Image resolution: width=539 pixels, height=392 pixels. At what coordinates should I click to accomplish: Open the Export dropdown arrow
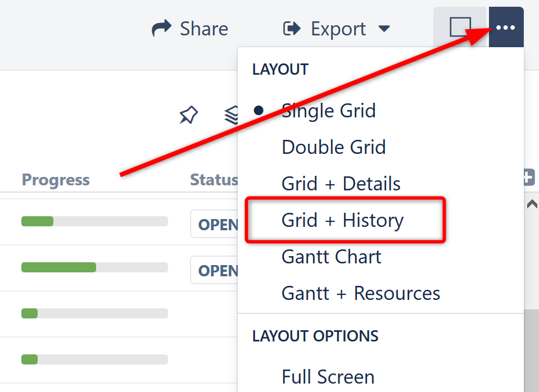384,29
